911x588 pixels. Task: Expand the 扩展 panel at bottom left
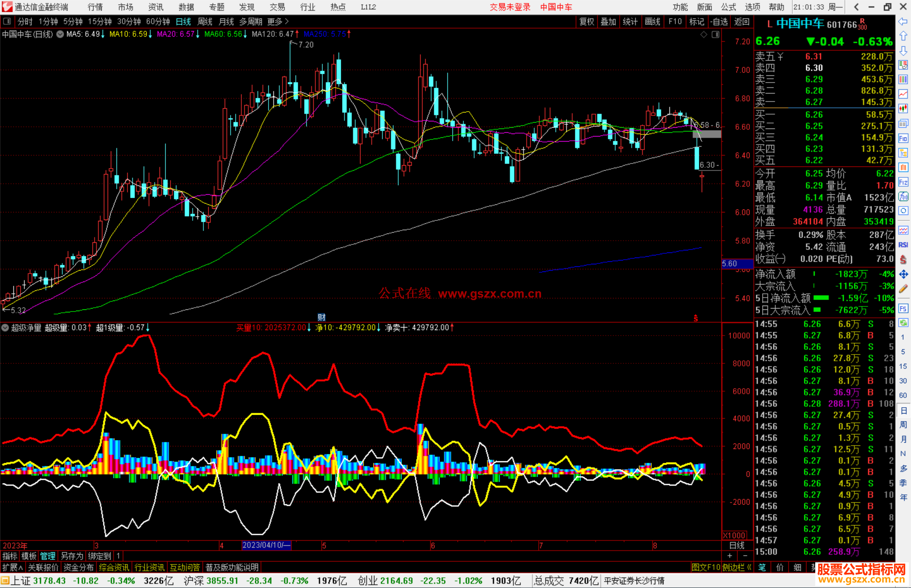(x=12, y=567)
